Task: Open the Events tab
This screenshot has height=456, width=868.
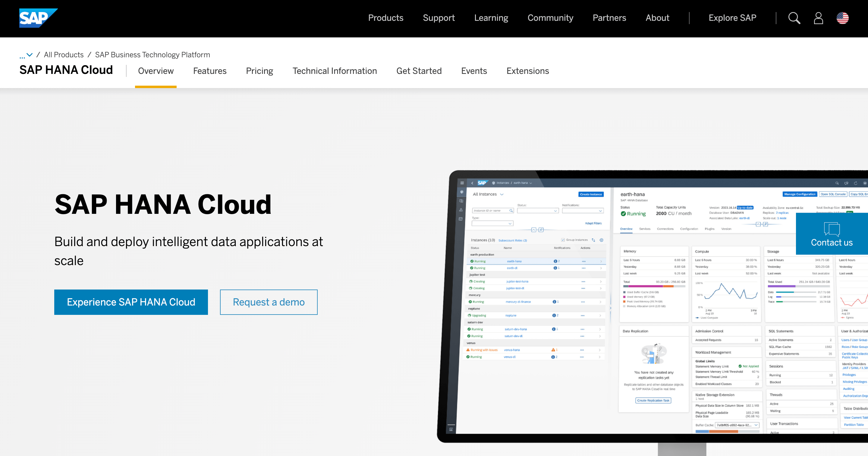Action: (474, 71)
